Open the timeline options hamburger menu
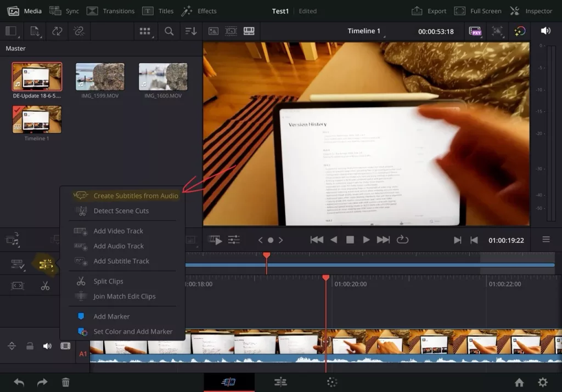This screenshot has height=392, width=562. 546,240
